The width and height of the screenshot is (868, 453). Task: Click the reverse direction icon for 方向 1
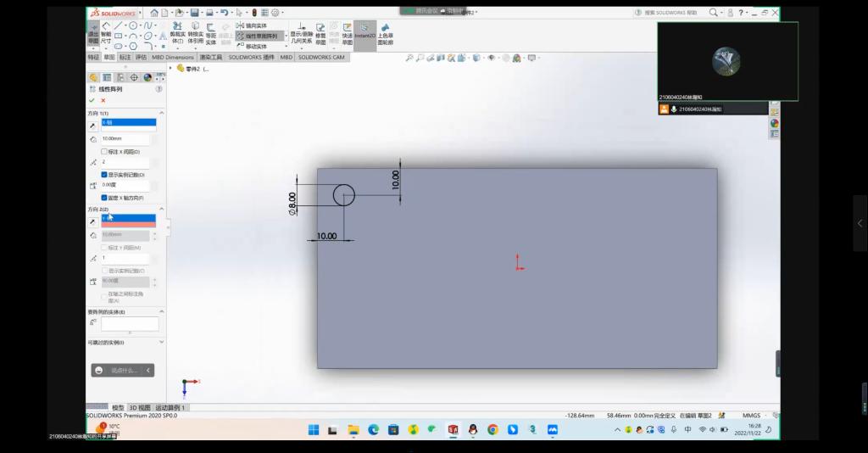click(x=93, y=124)
